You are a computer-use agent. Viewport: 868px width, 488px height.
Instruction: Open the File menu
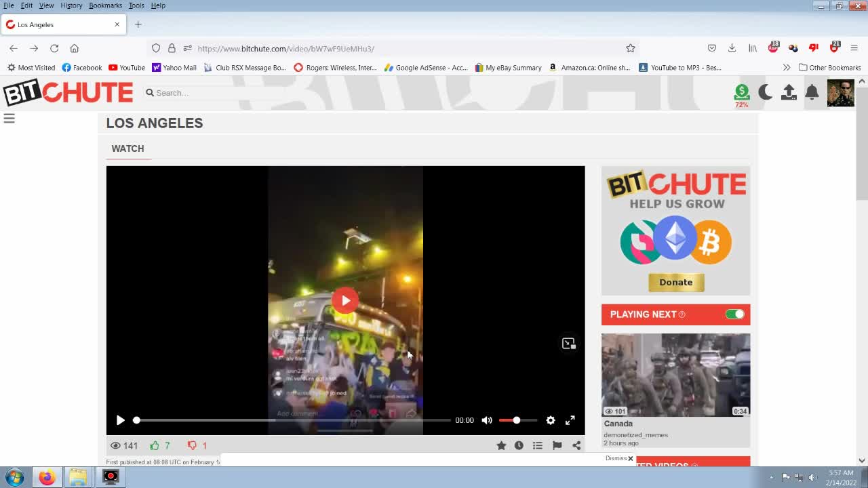(x=9, y=5)
